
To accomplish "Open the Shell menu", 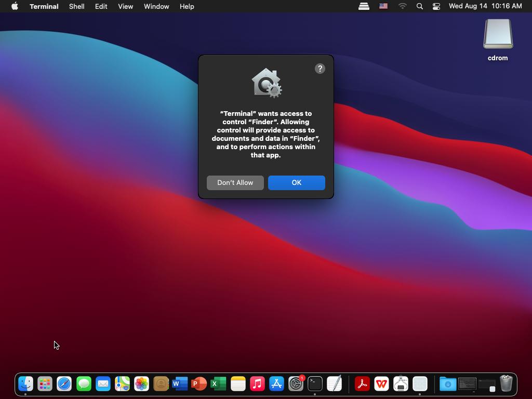I will pyautogui.click(x=77, y=6).
